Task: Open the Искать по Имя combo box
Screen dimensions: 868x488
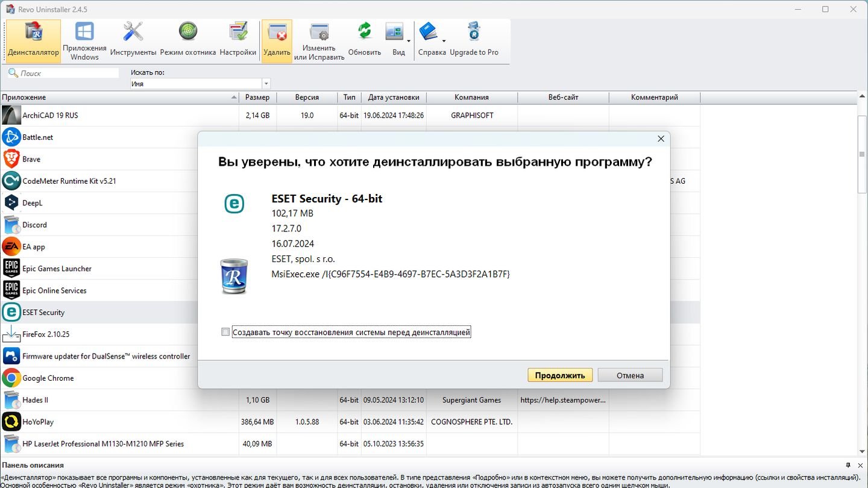Action: click(200, 84)
